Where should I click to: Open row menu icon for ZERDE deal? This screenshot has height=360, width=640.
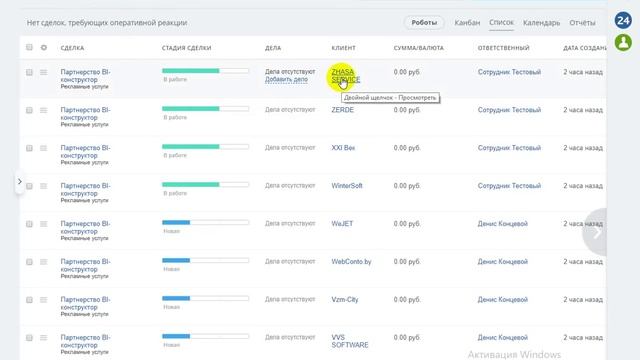pyautogui.click(x=44, y=110)
